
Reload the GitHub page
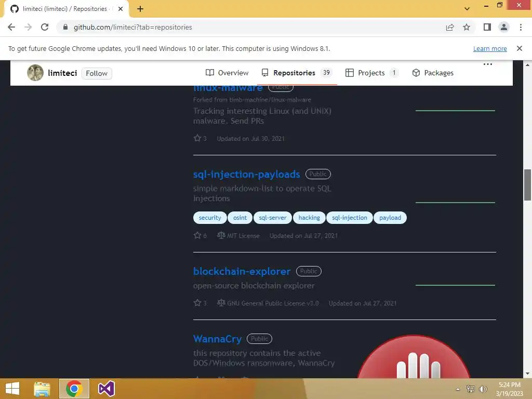(45, 27)
